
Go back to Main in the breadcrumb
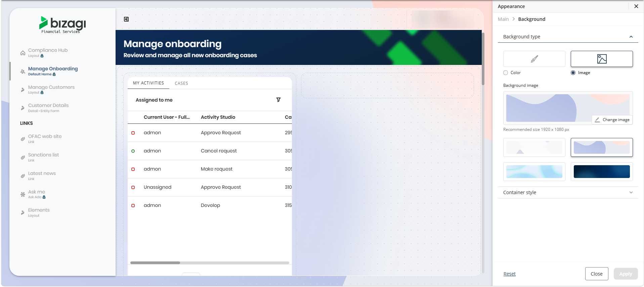pyautogui.click(x=503, y=19)
